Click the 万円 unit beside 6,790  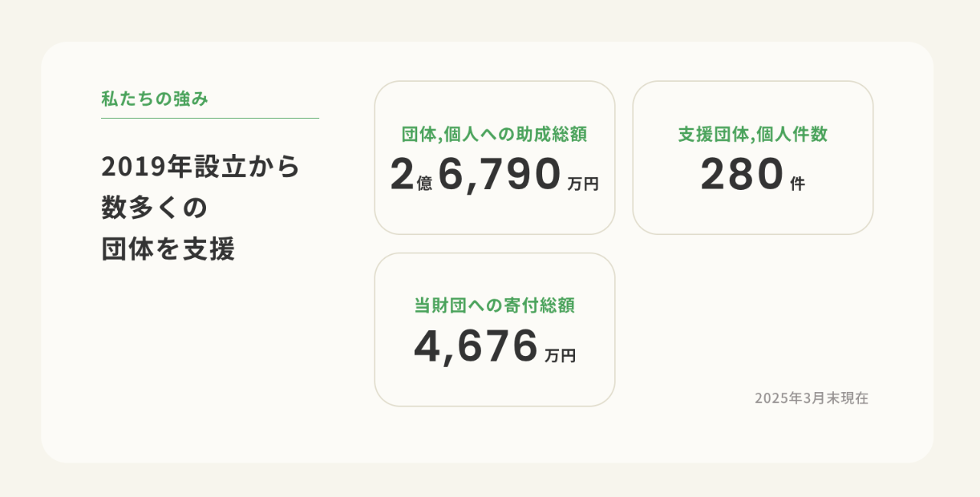tap(583, 185)
